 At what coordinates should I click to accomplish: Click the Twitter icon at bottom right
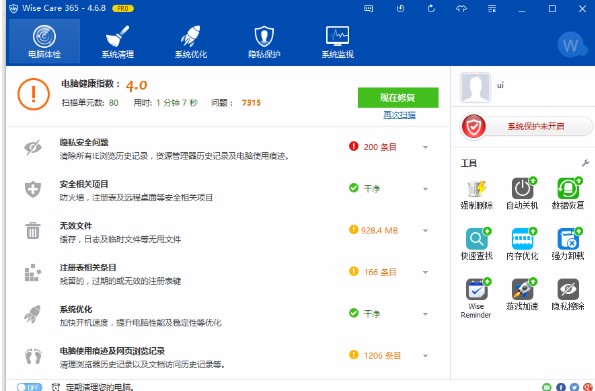tap(575, 387)
